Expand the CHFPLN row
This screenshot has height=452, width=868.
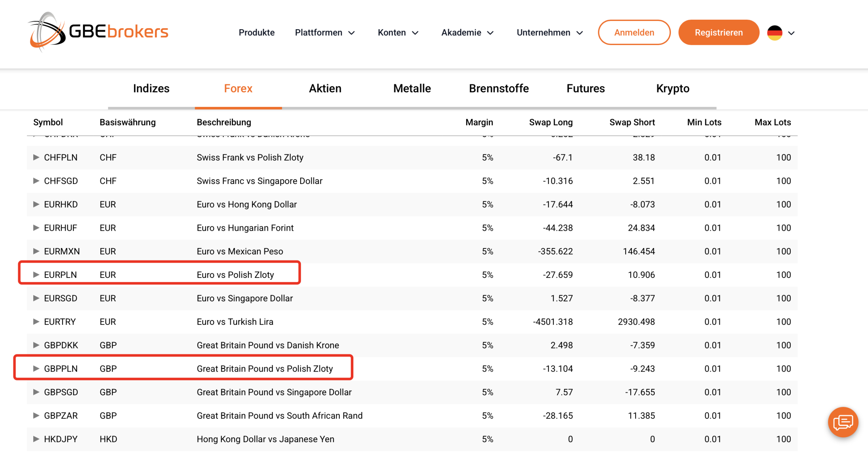(36, 157)
